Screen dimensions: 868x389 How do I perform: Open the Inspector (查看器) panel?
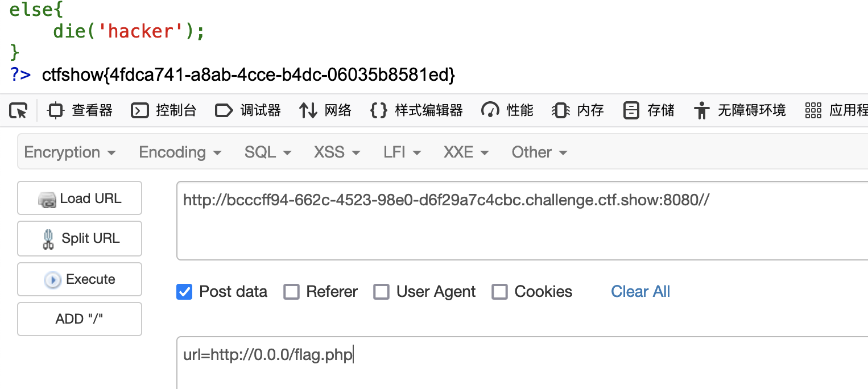(80, 110)
